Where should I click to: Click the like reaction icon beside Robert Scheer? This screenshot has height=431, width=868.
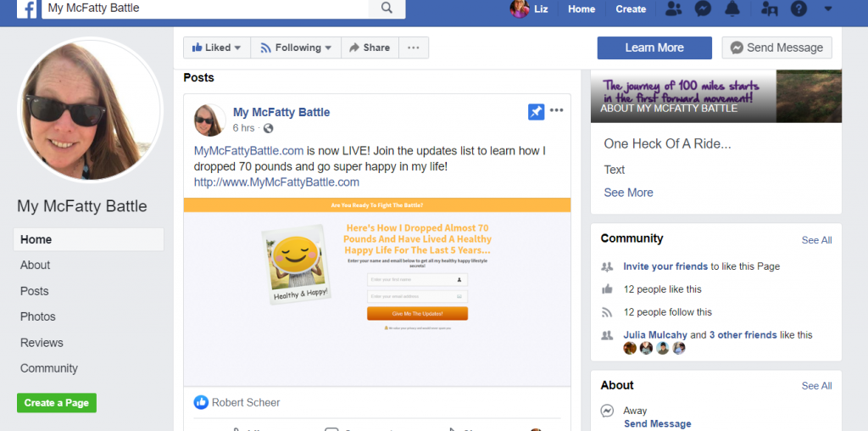201,403
